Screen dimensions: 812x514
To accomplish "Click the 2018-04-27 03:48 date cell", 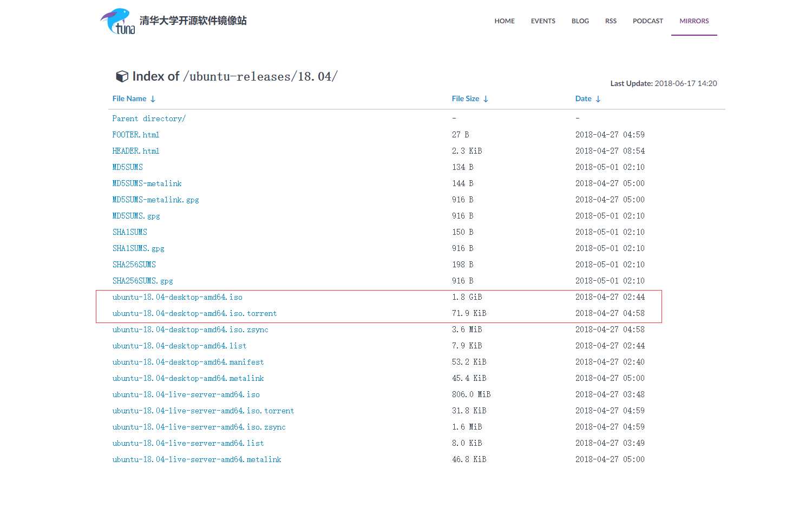I will click(610, 394).
